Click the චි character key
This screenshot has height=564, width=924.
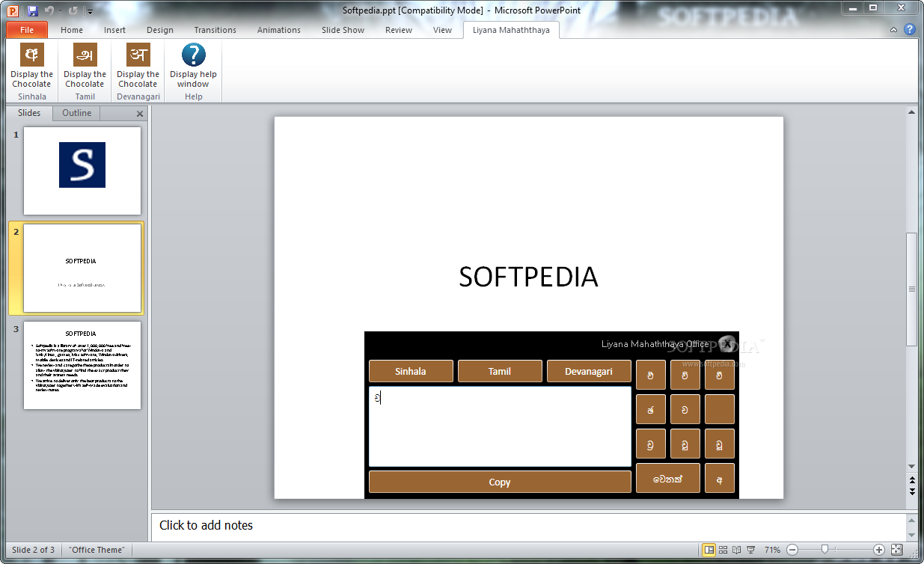(x=685, y=375)
